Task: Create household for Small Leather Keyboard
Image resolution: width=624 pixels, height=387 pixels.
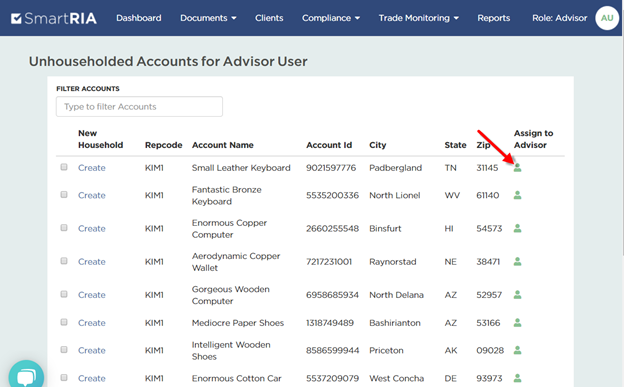Action: pos(92,168)
